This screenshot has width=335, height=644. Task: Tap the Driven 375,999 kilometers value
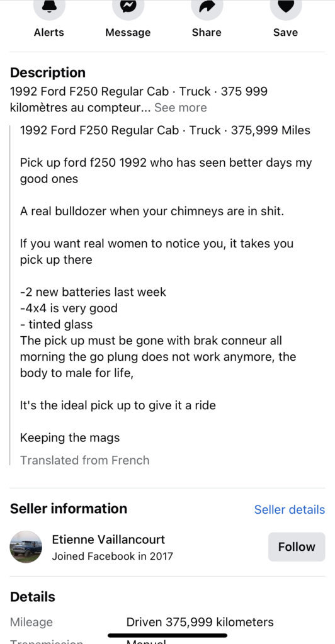point(200,622)
